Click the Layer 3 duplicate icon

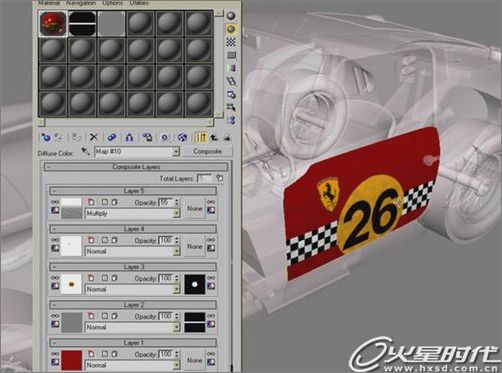[114, 278]
